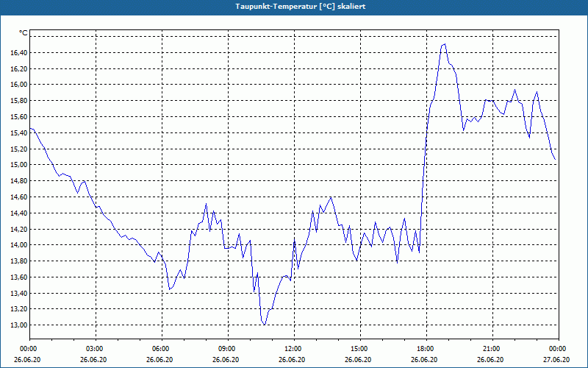Screen dimensions: 588x368
Task: Click the 15,00 axis label
Action: click(x=19, y=165)
